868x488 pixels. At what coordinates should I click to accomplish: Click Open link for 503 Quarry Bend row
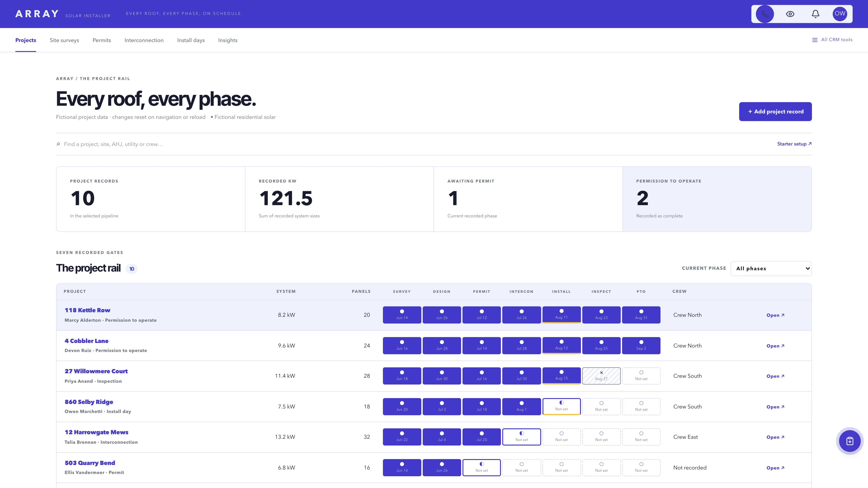(775, 468)
